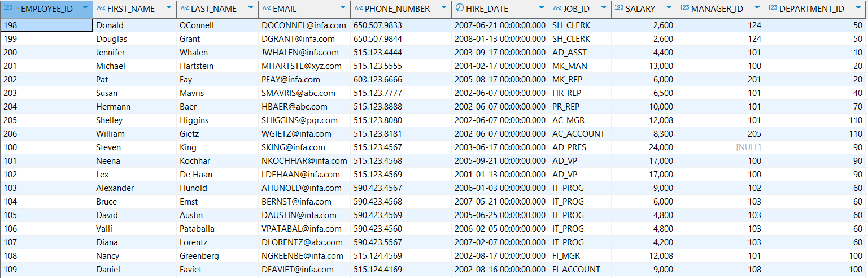The height and width of the screenshot is (278, 868).
Task: Select hire date 2007-05-21 00:00:00.000
Action: pyautogui.click(x=500, y=202)
